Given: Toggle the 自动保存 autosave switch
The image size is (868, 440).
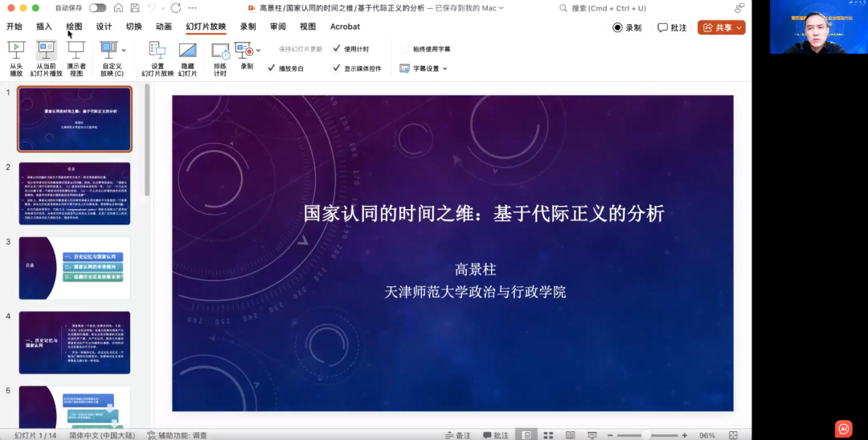Looking at the screenshot, I should click(97, 8).
